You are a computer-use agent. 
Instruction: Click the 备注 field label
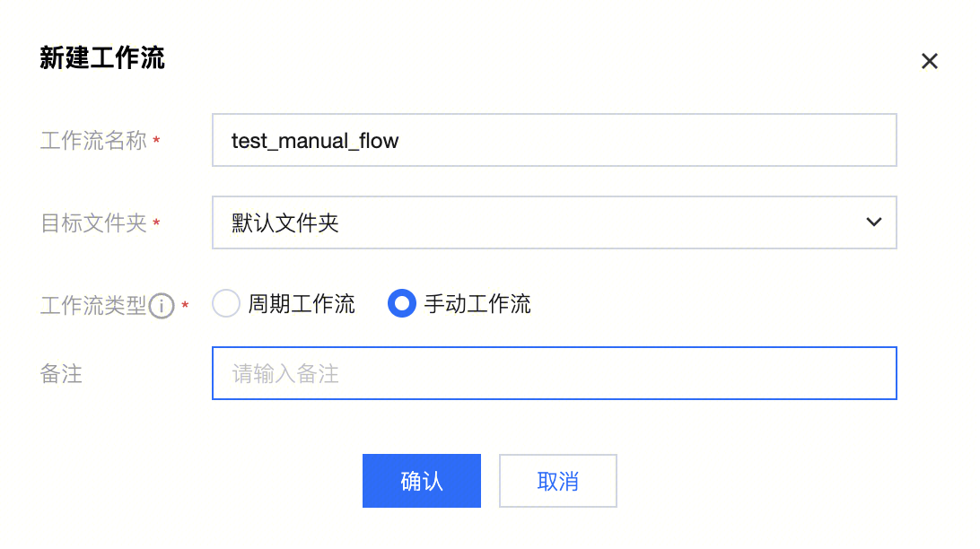click(61, 374)
